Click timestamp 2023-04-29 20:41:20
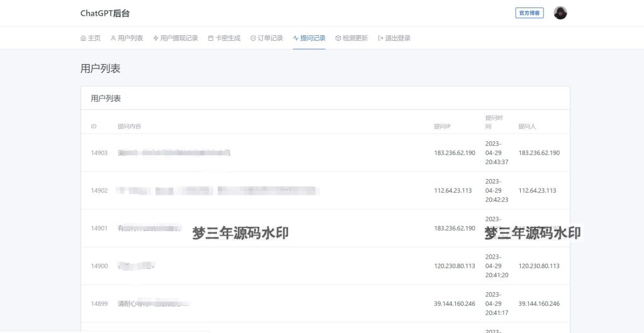Viewport: 644px width, 333px height. (497, 266)
